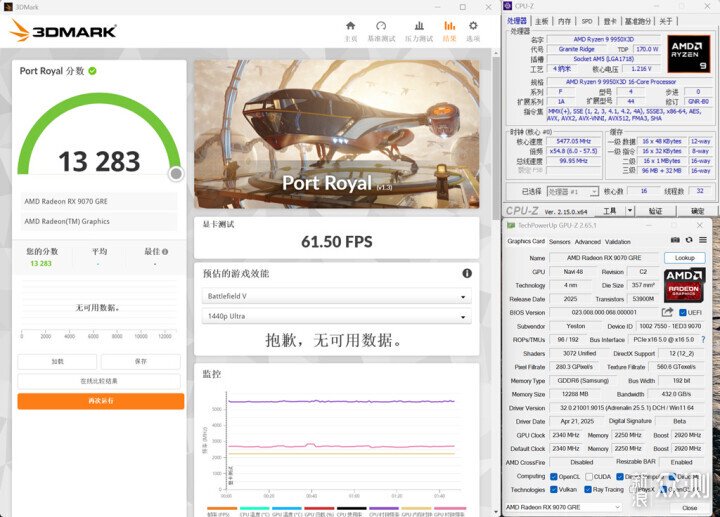Click the AMD Radeon RX 9070 GRE name field in GPU-Z

(604, 258)
